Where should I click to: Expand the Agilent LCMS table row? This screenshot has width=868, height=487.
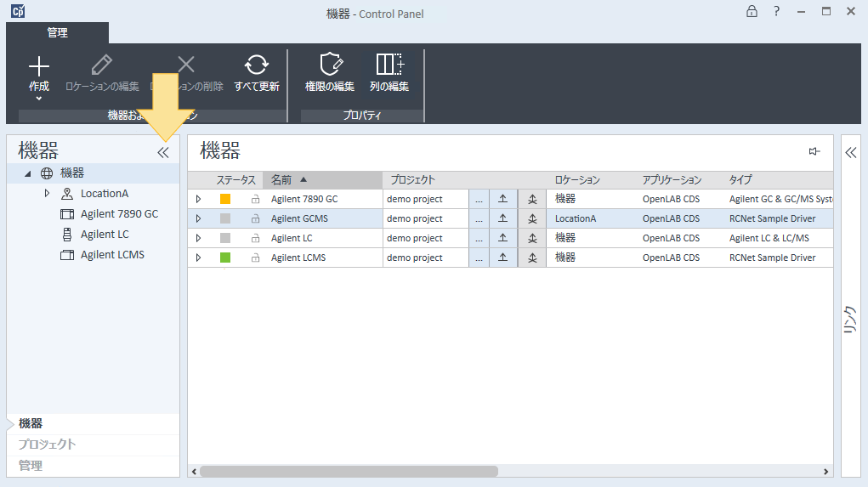(x=198, y=258)
